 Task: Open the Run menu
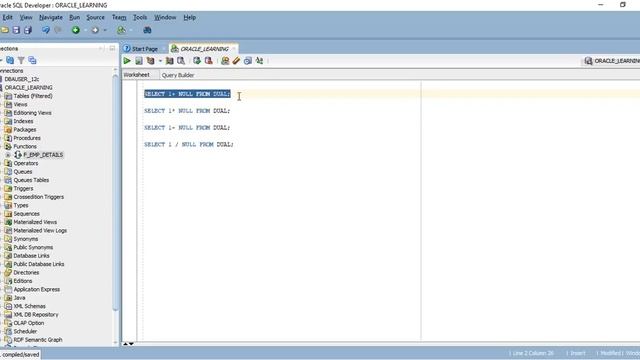click(x=74, y=17)
